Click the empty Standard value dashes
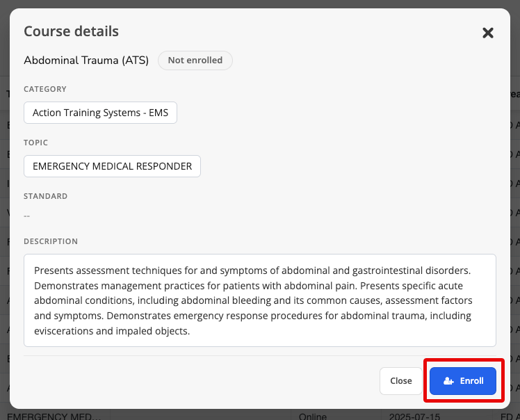This screenshot has width=520, height=420. tap(27, 216)
